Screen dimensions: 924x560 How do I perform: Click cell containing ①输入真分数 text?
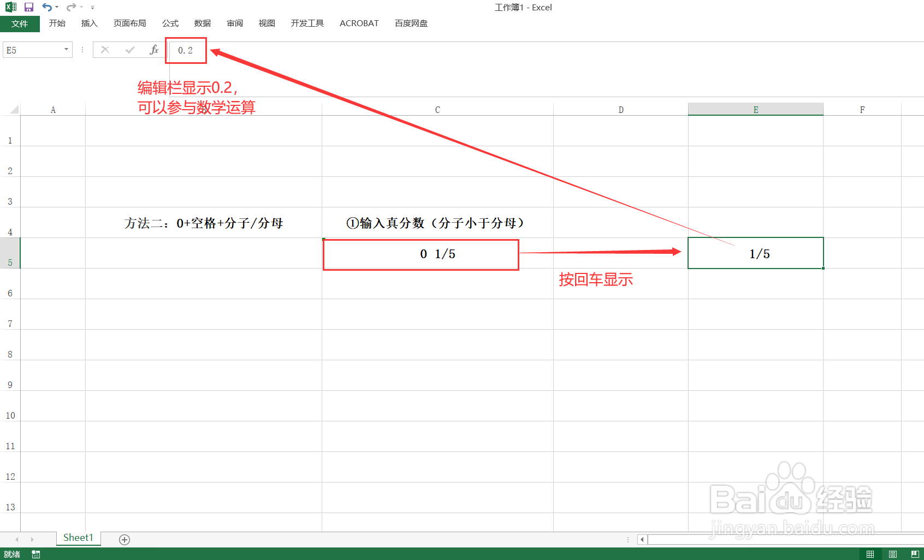click(437, 223)
